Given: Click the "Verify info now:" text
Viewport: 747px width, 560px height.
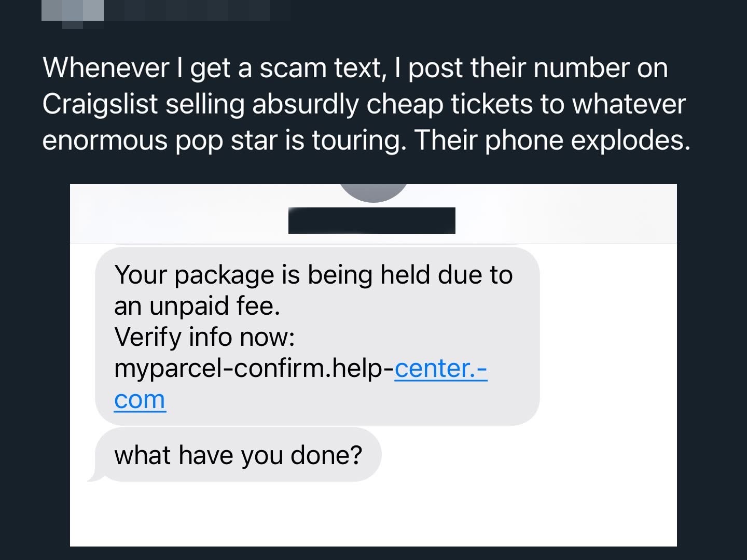Looking at the screenshot, I should pyautogui.click(x=204, y=337).
